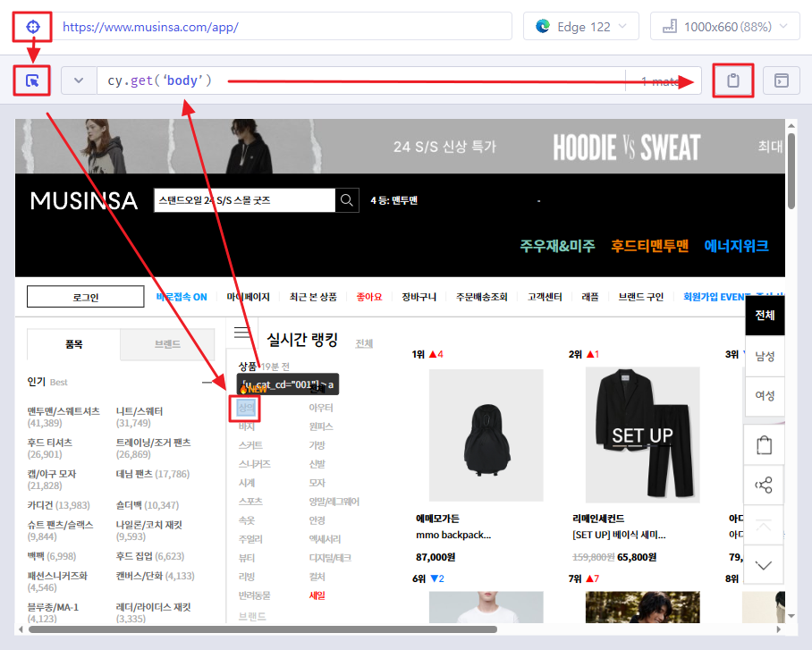Open the 후드티맨투맨 link
This screenshot has width=812, height=650.
[649, 246]
